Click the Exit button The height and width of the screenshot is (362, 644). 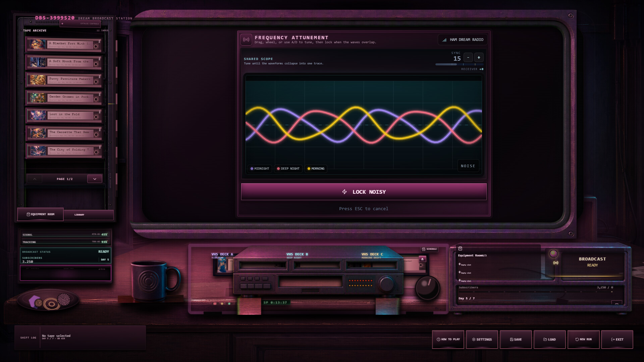[617, 340]
